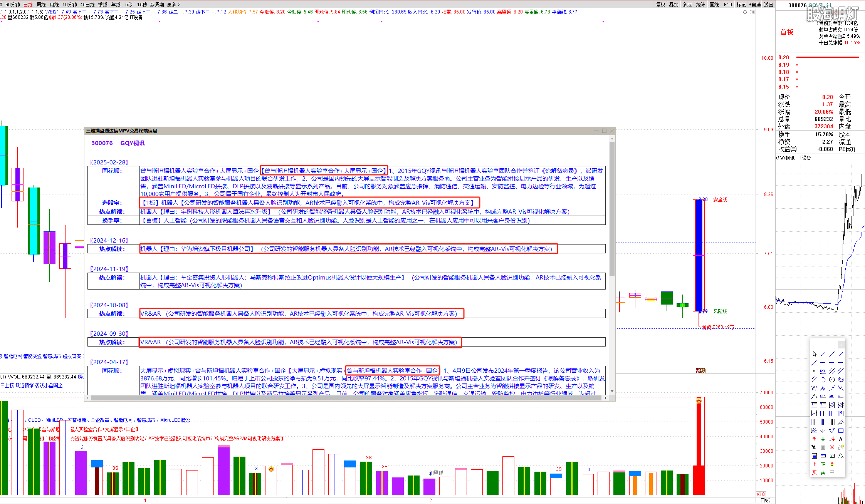The image size is (865, 504).
Task: Click 画线 drawing button
Action: pos(714,5)
